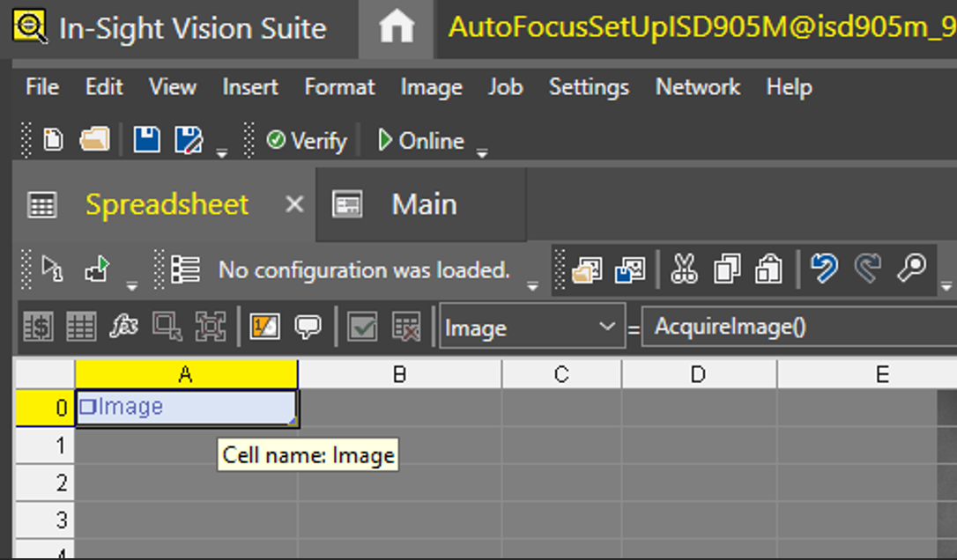Click the table grid icon
This screenshot has height=560, width=957.
pyautogui.click(x=80, y=327)
